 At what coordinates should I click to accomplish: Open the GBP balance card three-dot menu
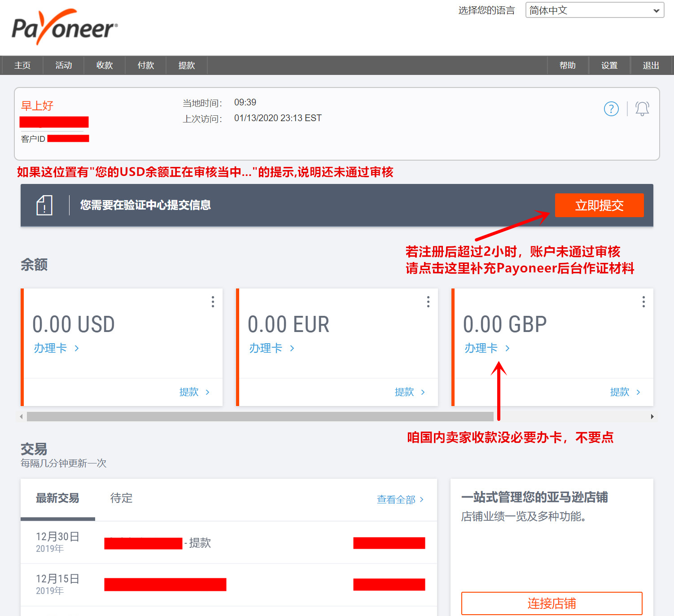(x=643, y=301)
